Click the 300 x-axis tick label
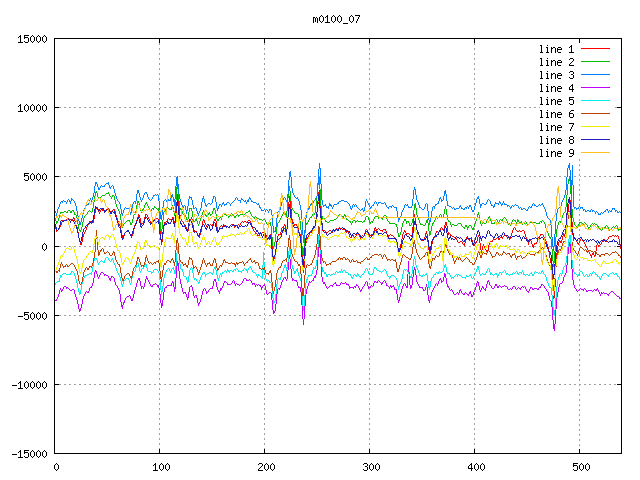This screenshot has width=640, height=480. (x=370, y=467)
